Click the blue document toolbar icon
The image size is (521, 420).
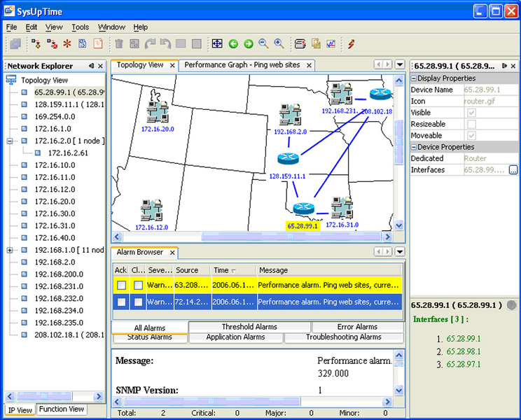(83, 44)
